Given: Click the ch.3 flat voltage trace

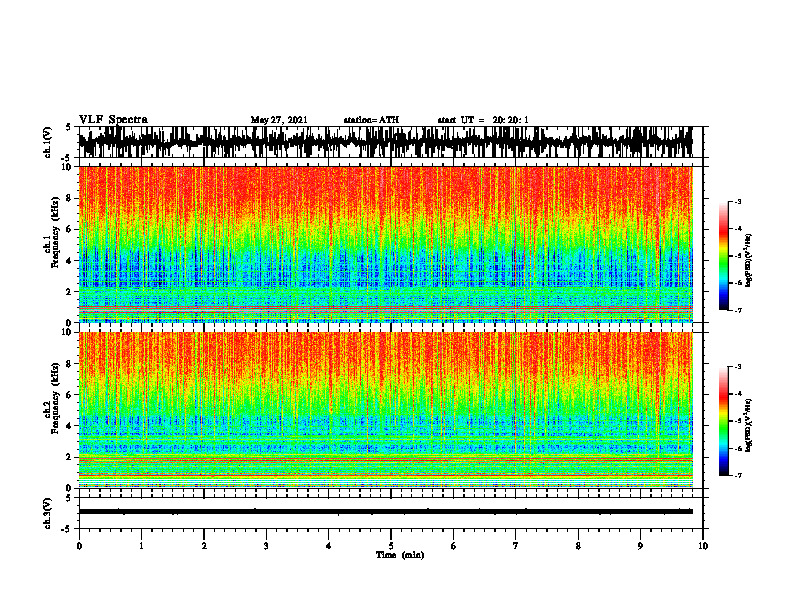Looking at the screenshot, I should pyautogui.click(x=386, y=512).
